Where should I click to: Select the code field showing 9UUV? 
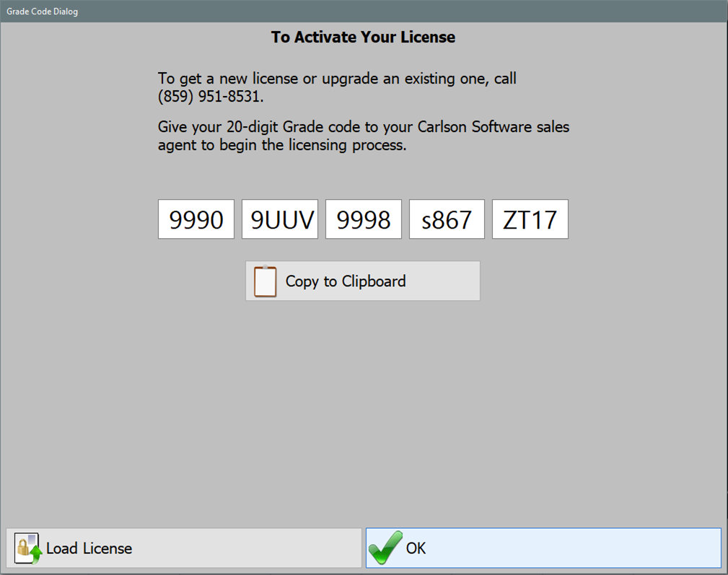pos(279,219)
